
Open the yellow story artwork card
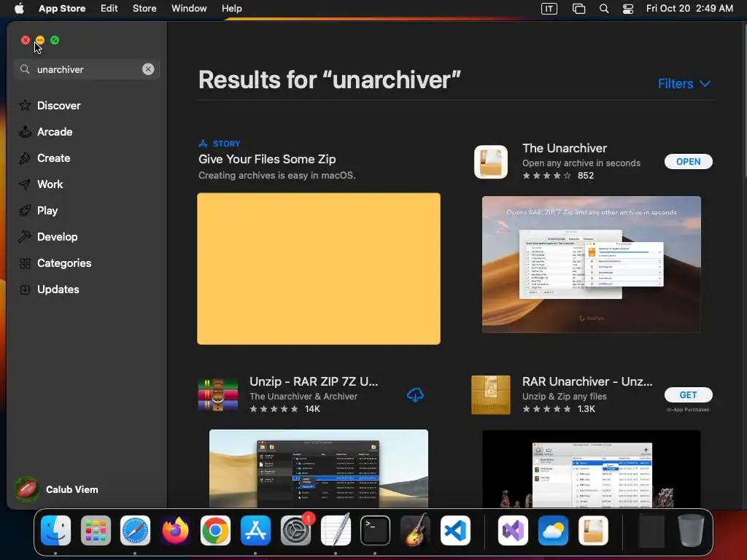318,268
